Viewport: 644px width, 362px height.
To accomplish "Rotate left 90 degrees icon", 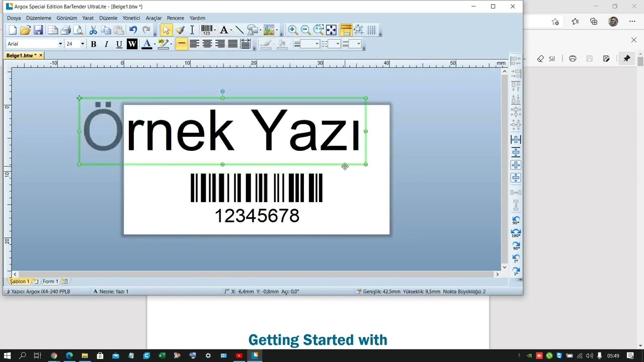I will point(516,221).
